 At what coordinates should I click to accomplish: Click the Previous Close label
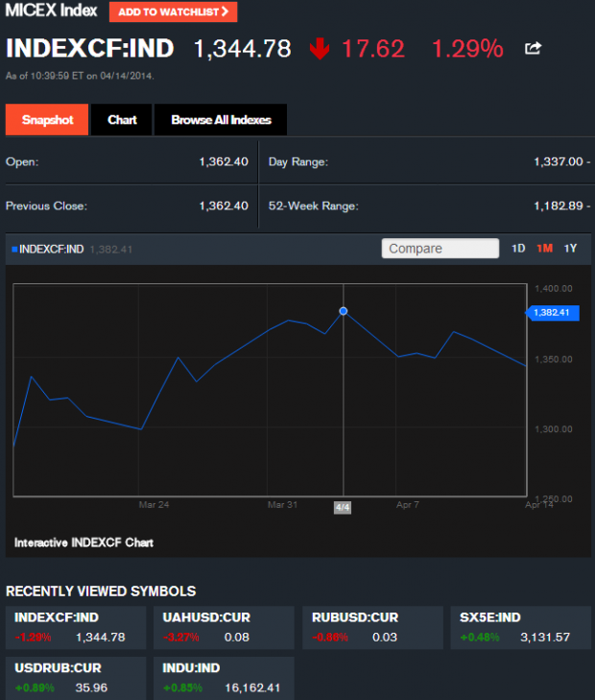[x=46, y=205]
